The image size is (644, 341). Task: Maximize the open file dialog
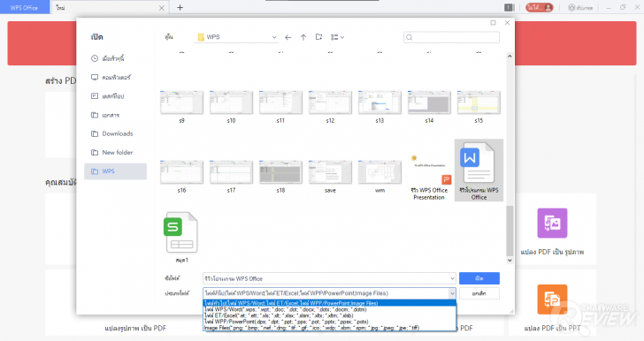pyautogui.click(x=494, y=23)
